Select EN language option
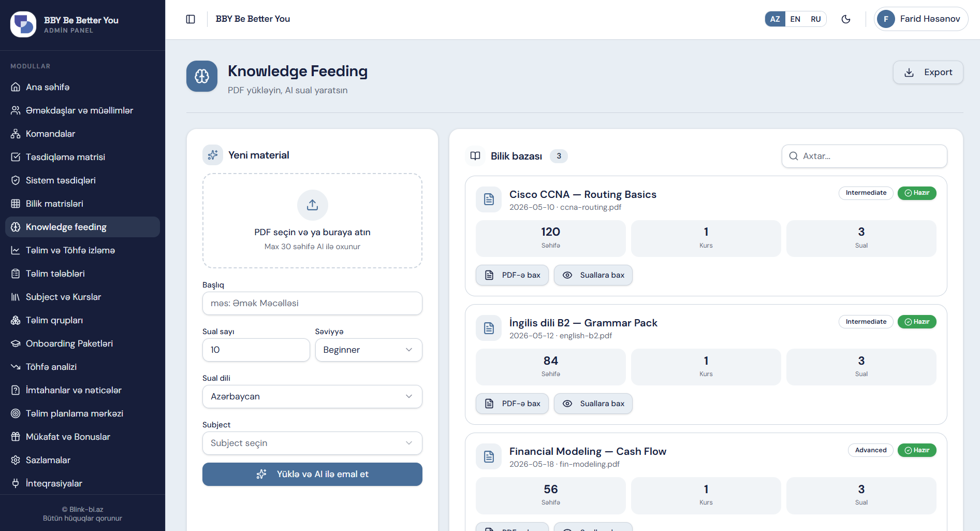The width and height of the screenshot is (980, 531). (x=795, y=19)
